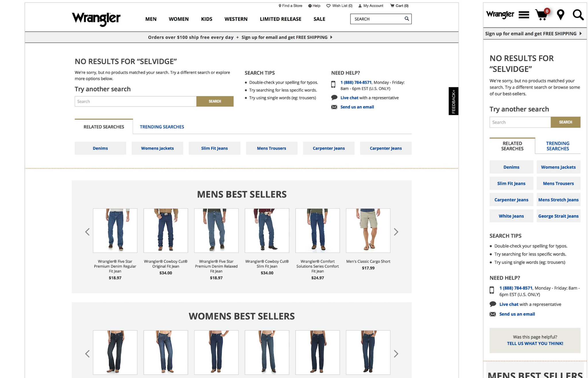Click mobile Try another search input
The height and width of the screenshot is (378, 588).
tap(520, 122)
